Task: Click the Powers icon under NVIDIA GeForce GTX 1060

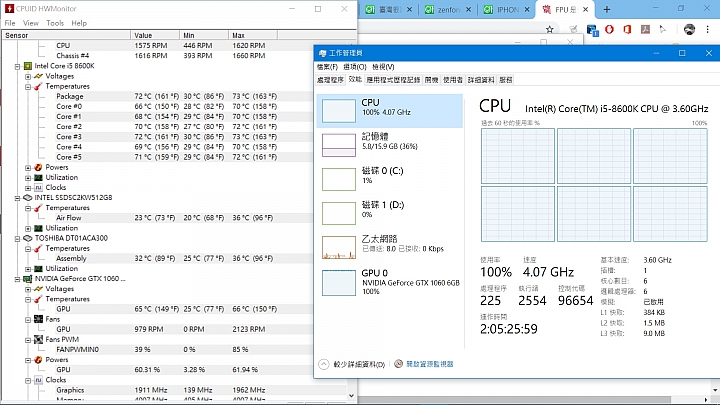Action: [x=39, y=360]
